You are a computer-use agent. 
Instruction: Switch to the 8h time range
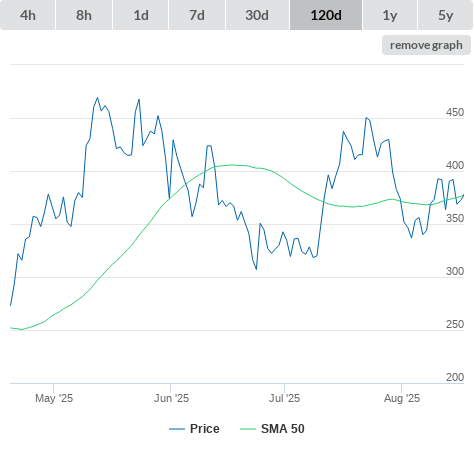(84, 15)
